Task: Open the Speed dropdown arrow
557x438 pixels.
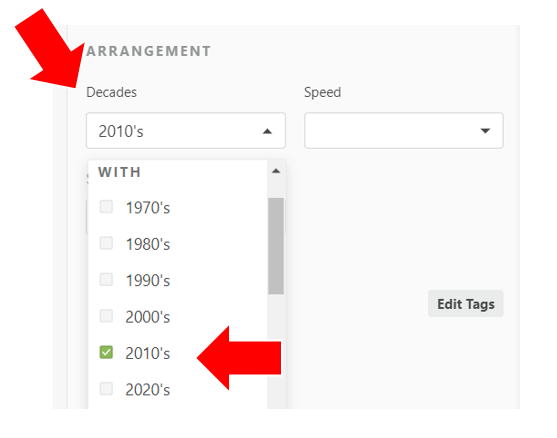Action: [485, 131]
